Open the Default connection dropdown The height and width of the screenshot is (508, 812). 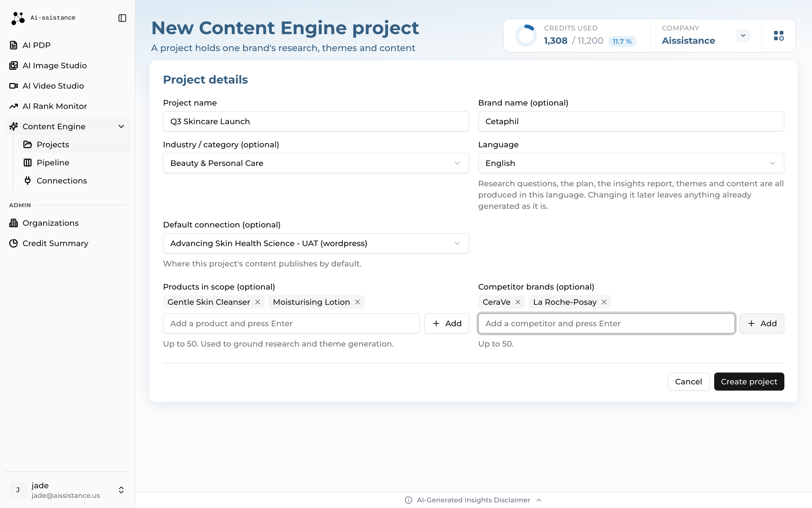tap(316, 243)
